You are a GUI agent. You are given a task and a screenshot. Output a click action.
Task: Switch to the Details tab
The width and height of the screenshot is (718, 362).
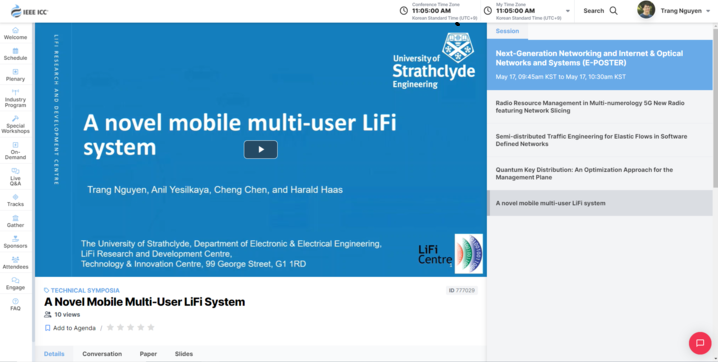54,354
